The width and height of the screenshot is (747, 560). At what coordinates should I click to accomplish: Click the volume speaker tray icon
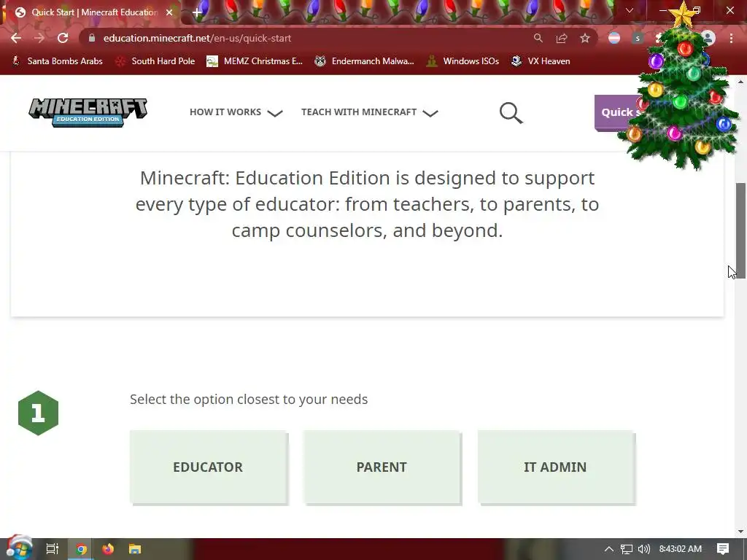(643, 549)
